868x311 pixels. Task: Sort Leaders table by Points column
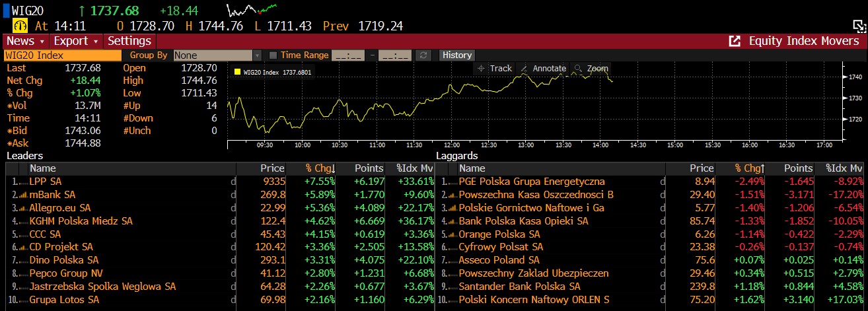pyautogui.click(x=361, y=168)
